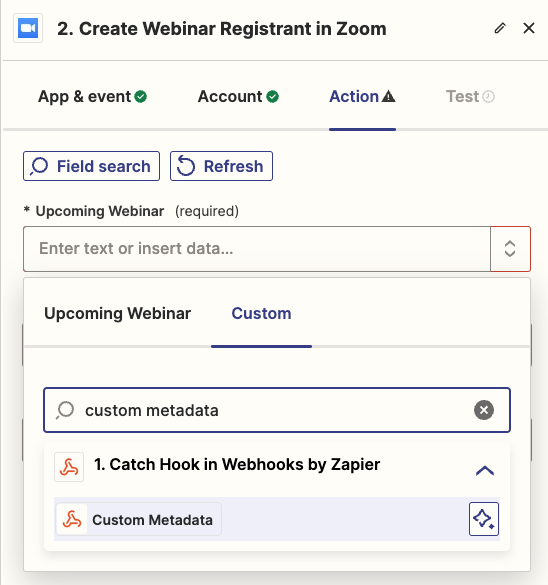Image resolution: width=548 pixels, height=585 pixels.
Task: Click the warning triangle next to Action
Action: click(389, 96)
